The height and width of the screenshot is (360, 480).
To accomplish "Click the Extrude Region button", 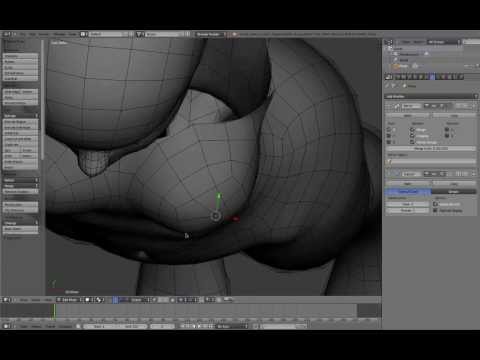I will (20, 122).
